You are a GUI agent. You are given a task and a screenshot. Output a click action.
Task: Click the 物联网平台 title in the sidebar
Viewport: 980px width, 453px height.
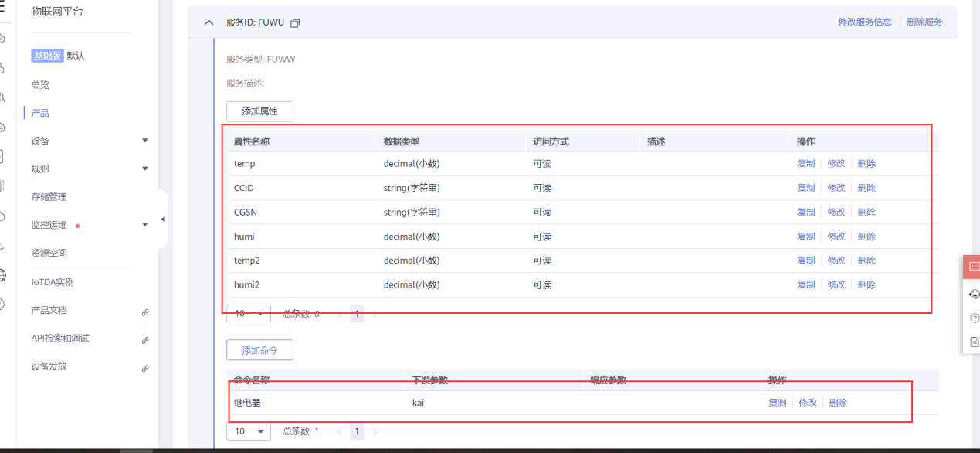tap(57, 12)
